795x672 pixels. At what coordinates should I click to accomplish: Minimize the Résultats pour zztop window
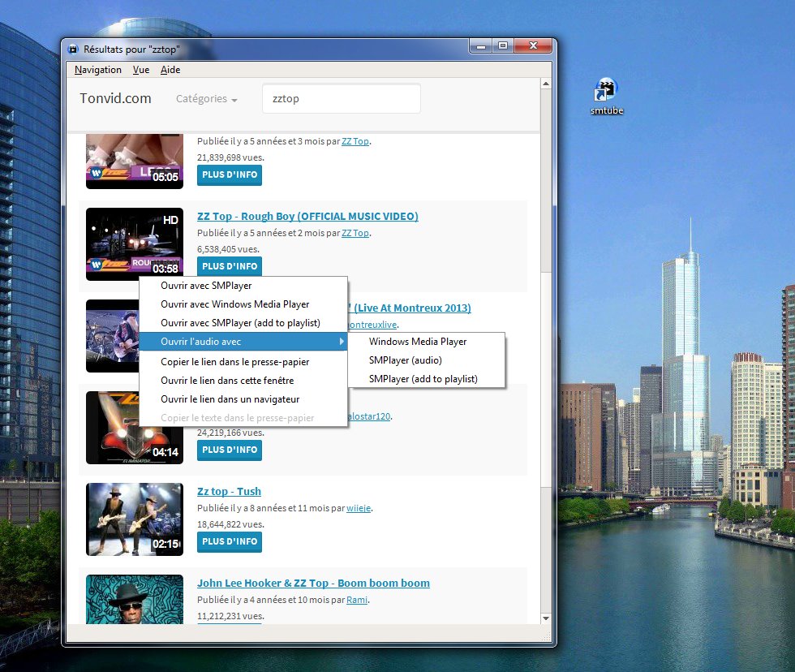click(x=480, y=46)
